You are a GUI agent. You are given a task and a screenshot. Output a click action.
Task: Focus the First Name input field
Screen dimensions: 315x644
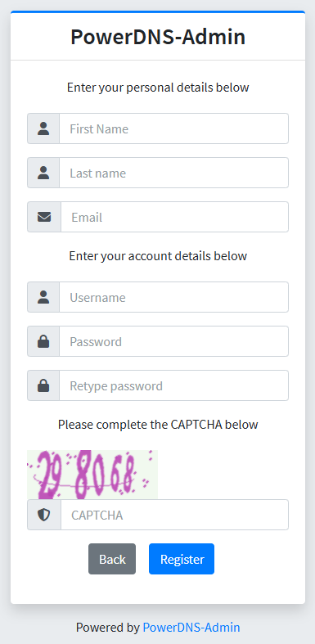point(173,128)
